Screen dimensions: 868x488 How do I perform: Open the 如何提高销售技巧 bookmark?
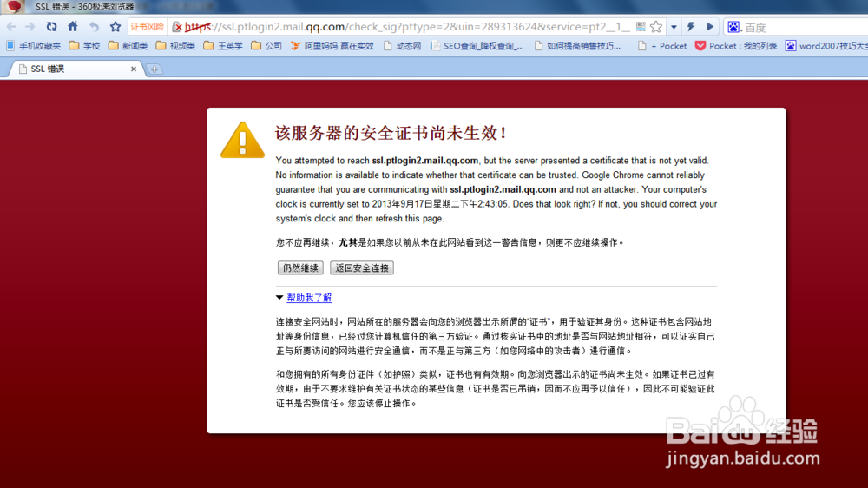[577, 46]
